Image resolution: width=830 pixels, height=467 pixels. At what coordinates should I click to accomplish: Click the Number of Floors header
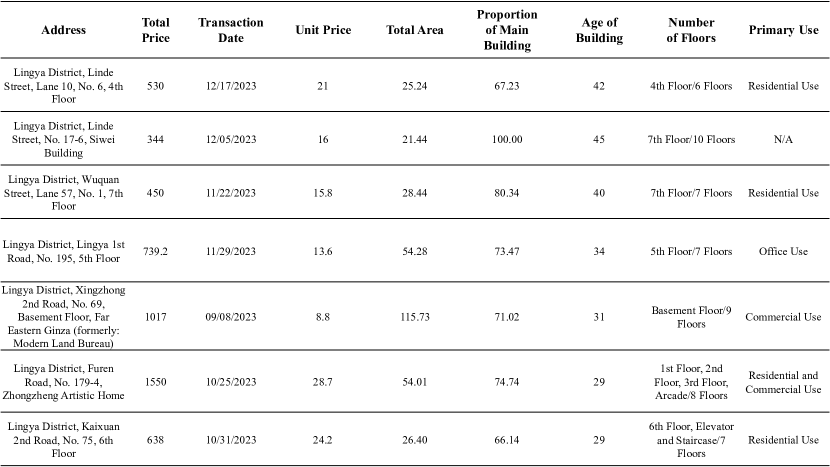691,30
